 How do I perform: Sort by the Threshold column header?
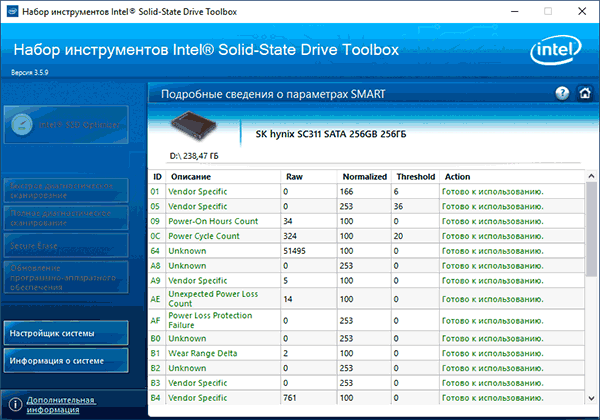pos(416,177)
